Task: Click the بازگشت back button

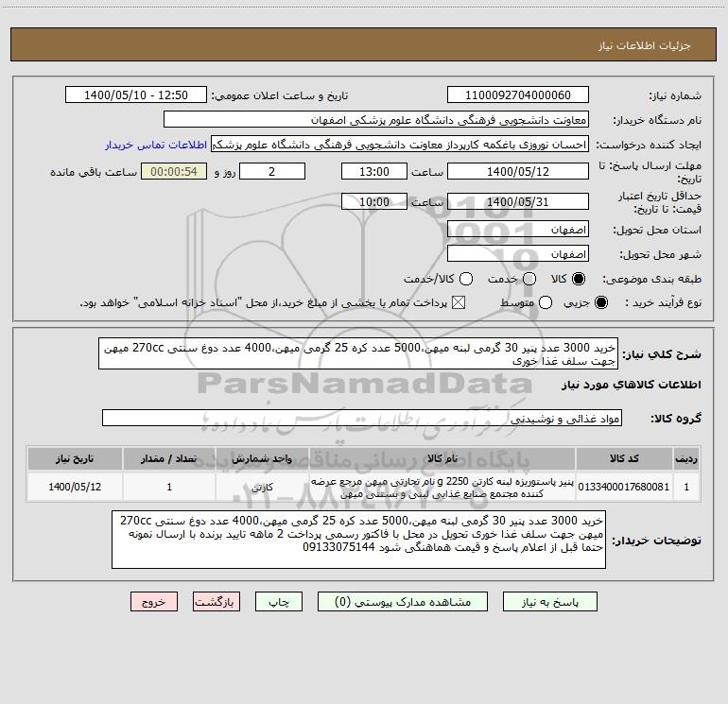Action: tap(217, 602)
